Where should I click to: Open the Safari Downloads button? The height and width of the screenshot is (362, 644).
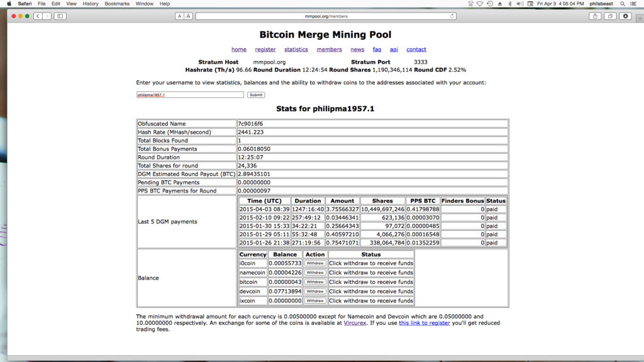pyautogui.click(x=626, y=16)
